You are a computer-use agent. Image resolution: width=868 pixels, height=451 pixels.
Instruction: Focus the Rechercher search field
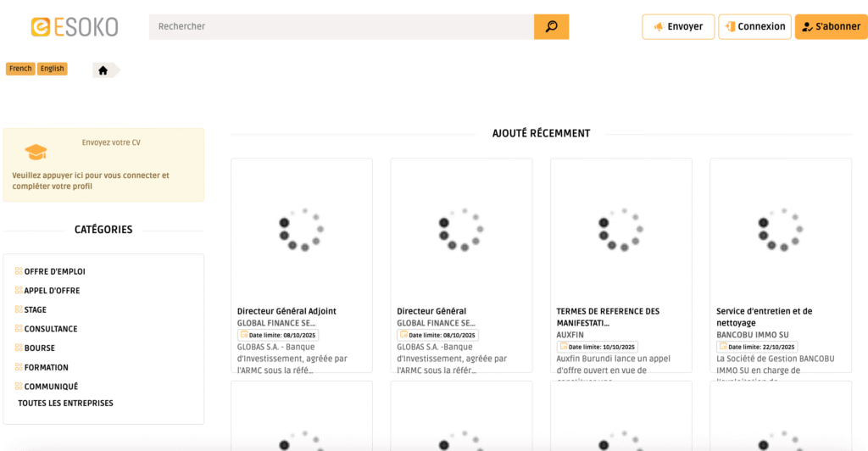click(341, 26)
